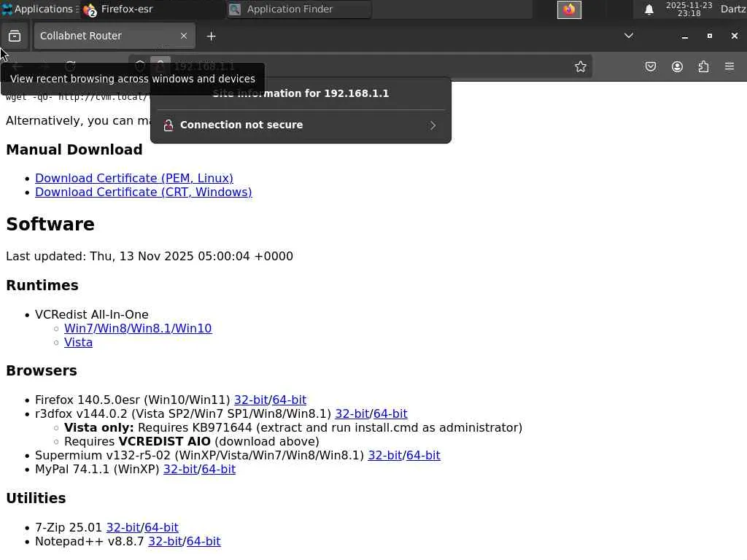This screenshot has height=560, width=747.
Task: Download MyPal 74.1.1 64-bit
Action: tap(218, 469)
